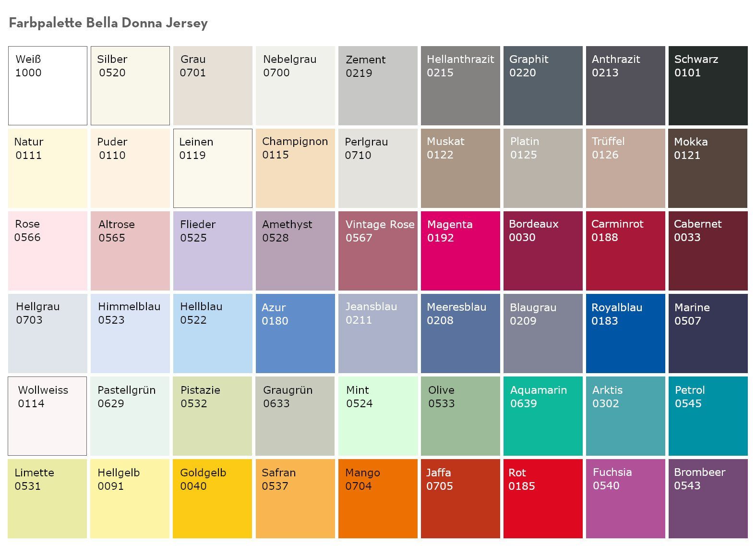Pick the Olive 0533 color tile
Viewport: 756px width, 546px height.
[x=460, y=416]
